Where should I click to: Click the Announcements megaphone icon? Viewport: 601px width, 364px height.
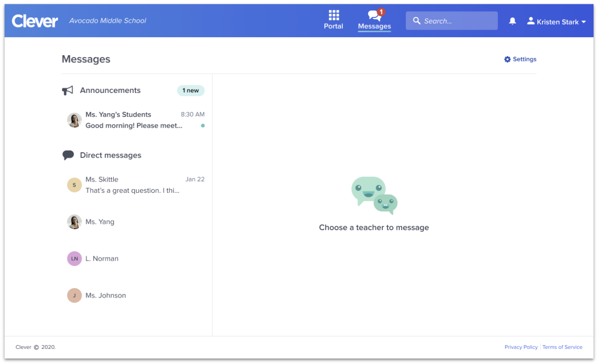click(68, 91)
